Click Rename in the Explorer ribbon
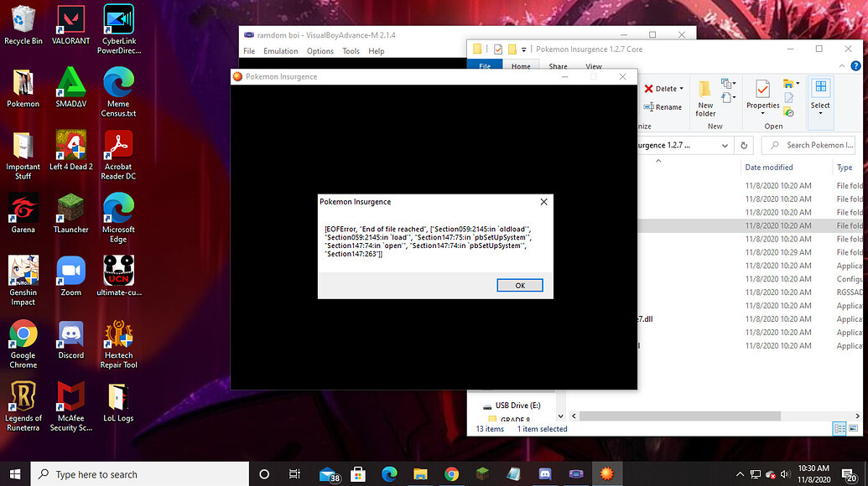The image size is (868, 486). (x=663, y=107)
